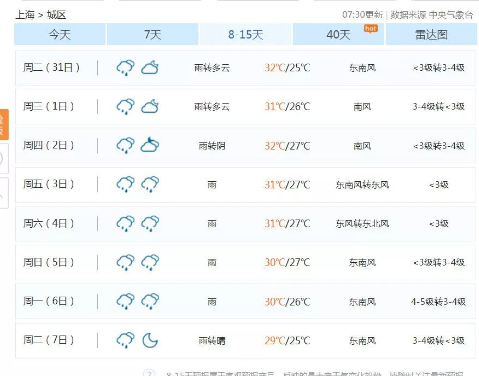Click the first rain icon for 周六 4日
The image size is (479, 378).
pos(125,223)
